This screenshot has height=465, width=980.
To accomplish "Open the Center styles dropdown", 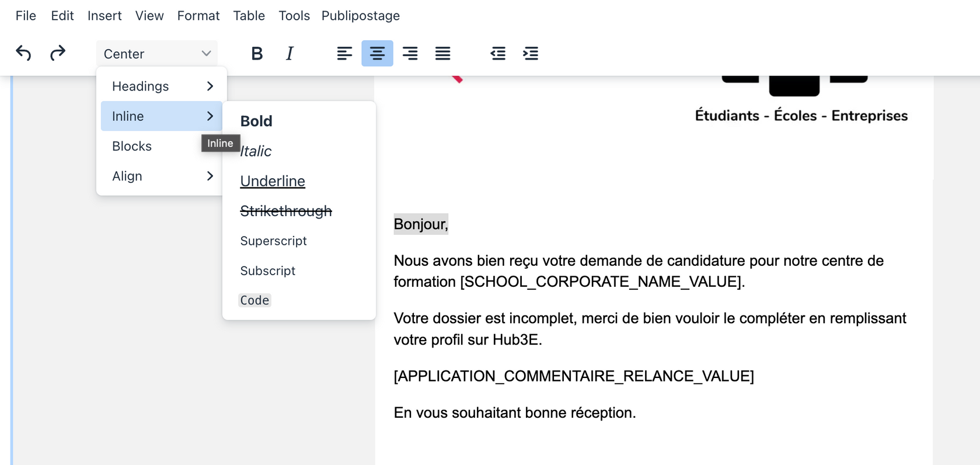I will pyautogui.click(x=157, y=54).
